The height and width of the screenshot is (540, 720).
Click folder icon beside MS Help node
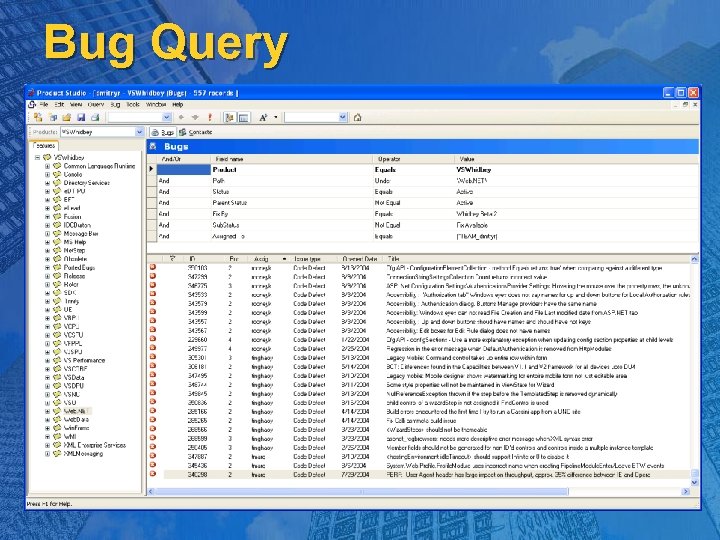pyautogui.click(x=57, y=242)
